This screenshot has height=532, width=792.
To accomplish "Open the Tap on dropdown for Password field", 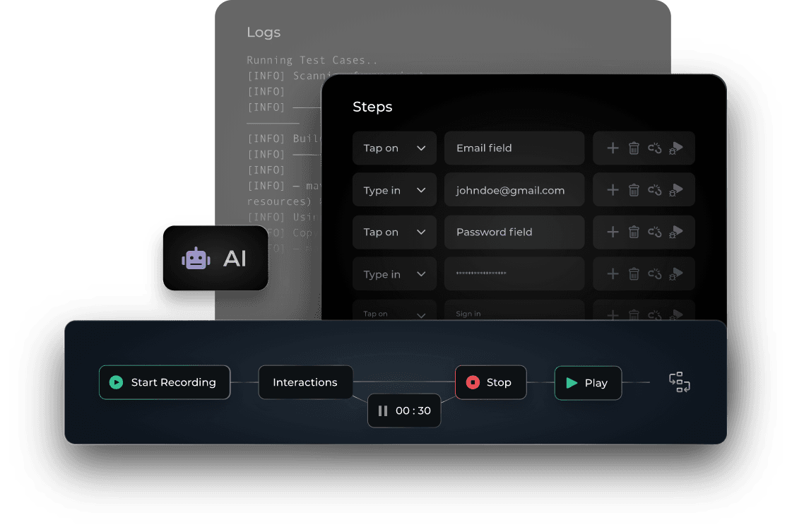I will [x=394, y=232].
